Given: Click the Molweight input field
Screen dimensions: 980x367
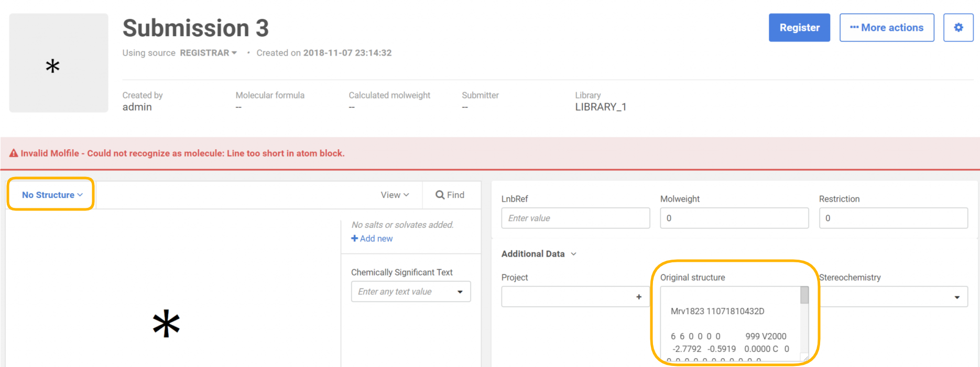Looking at the screenshot, I should point(734,218).
